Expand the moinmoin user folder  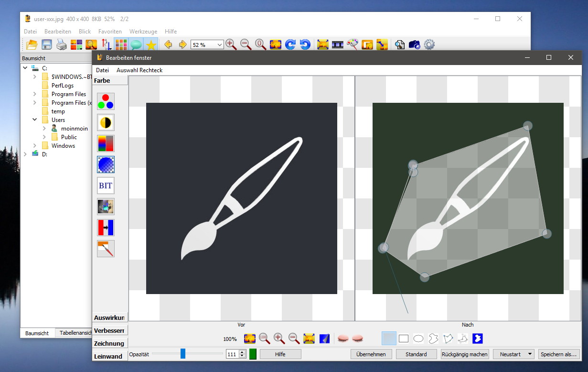pyautogui.click(x=44, y=129)
